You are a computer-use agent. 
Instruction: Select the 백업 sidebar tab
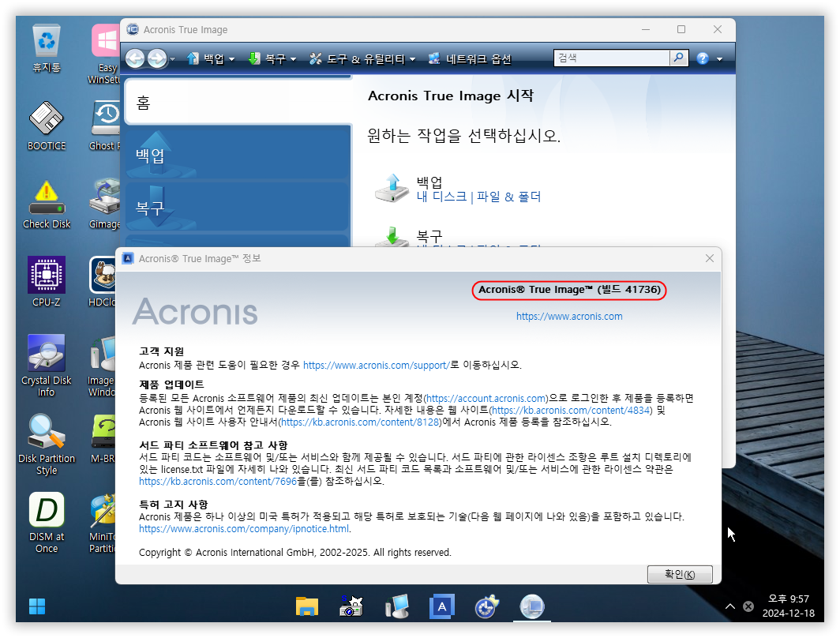tap(238, 154)
